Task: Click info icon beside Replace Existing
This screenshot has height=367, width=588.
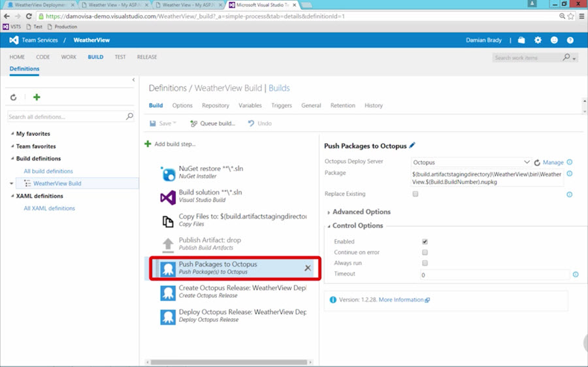Action: (569, 194)
